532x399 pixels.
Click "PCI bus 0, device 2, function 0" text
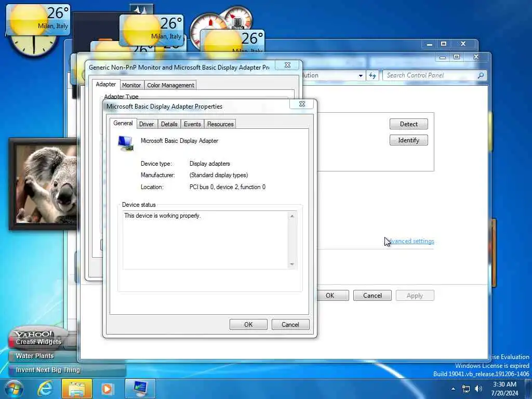tap(228, 187)
